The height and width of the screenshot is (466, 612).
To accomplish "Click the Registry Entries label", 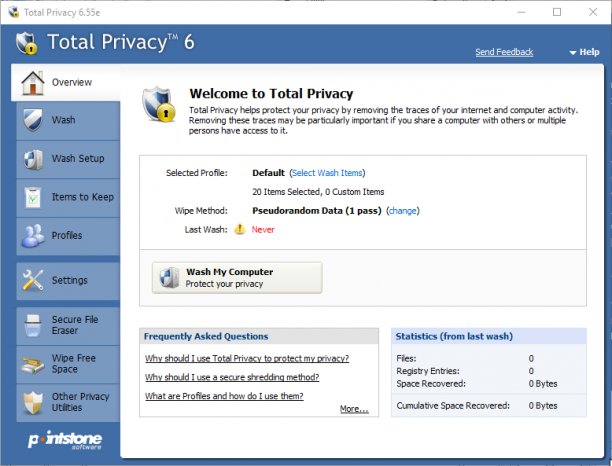I will click(428, 371).
